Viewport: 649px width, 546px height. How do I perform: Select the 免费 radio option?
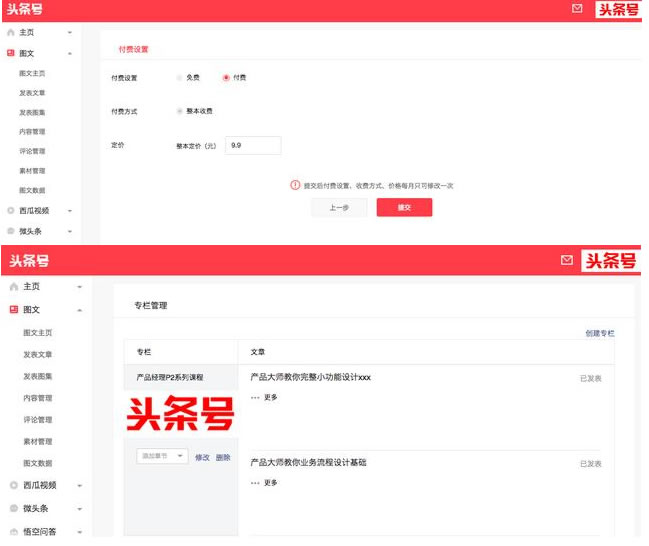click(180, 78)
